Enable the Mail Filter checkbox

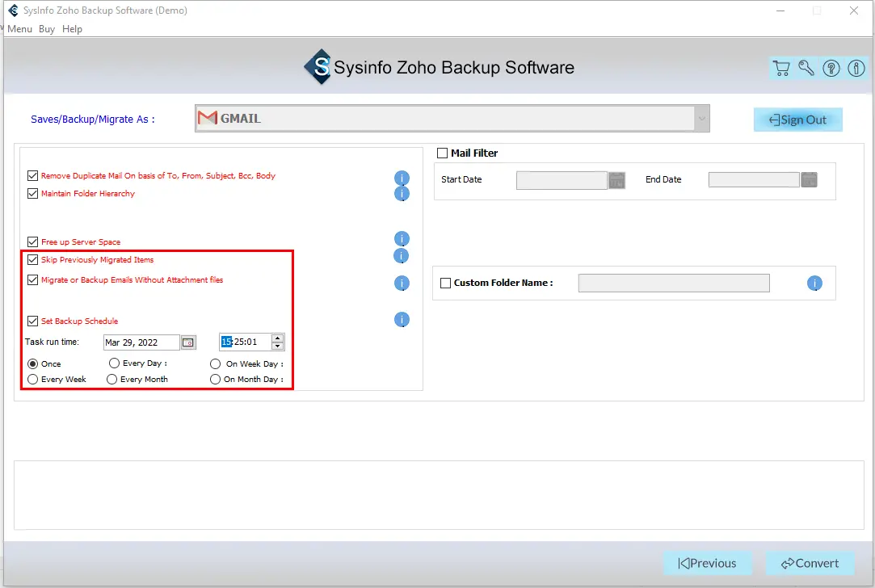(x=443, y=153)
